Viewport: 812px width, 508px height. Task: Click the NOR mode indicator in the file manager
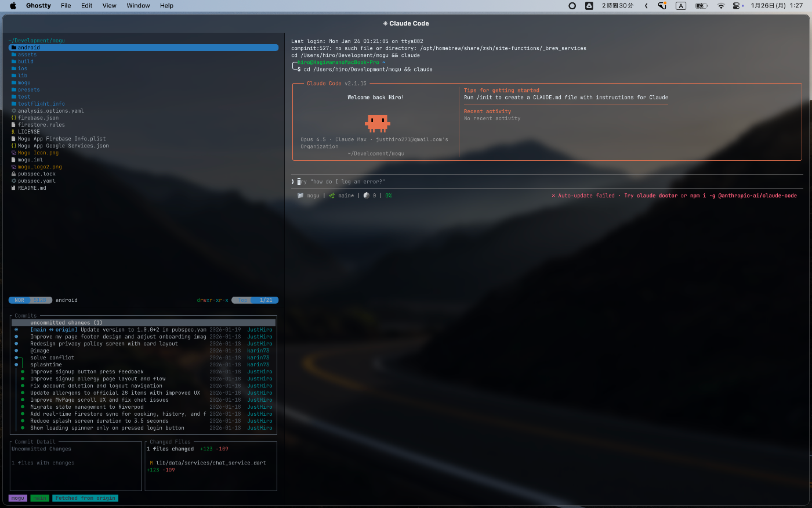19,300
